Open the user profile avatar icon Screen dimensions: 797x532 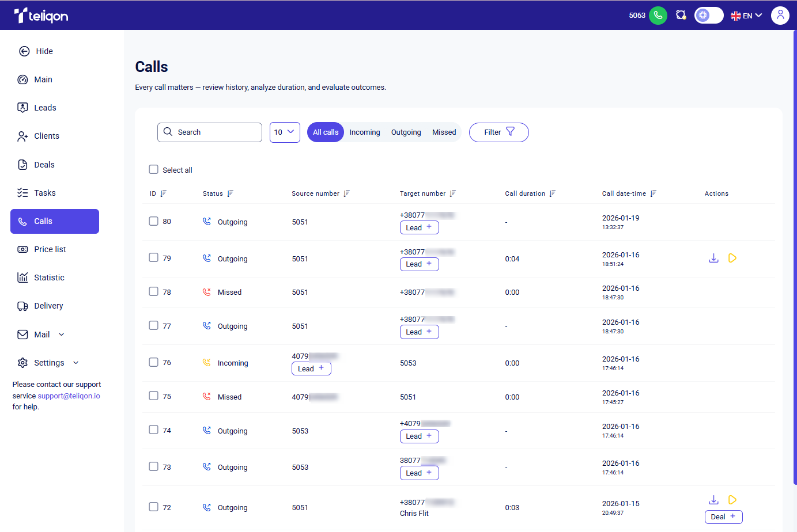(x=780, y=16)
